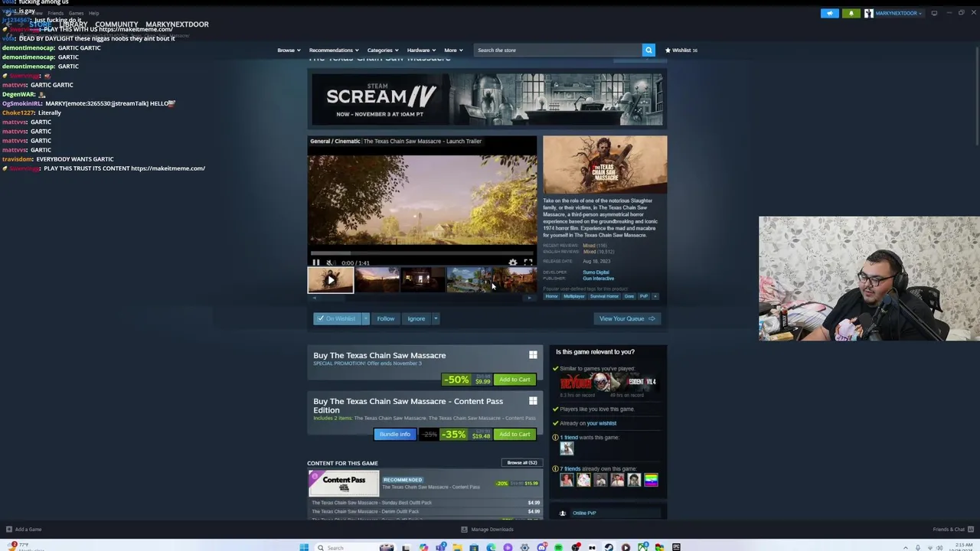Open the green notifications bell
The width and height of the screenshot is (980, 551).
(851, 13)
